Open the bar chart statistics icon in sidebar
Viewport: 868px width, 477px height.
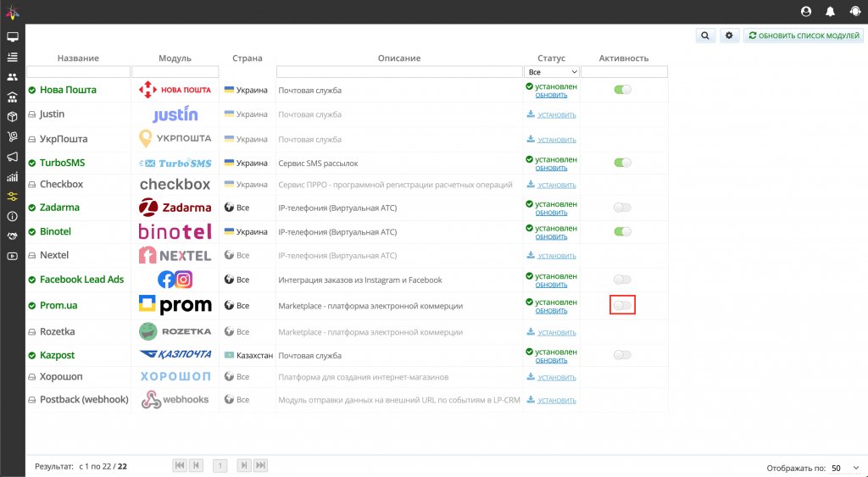12,177
